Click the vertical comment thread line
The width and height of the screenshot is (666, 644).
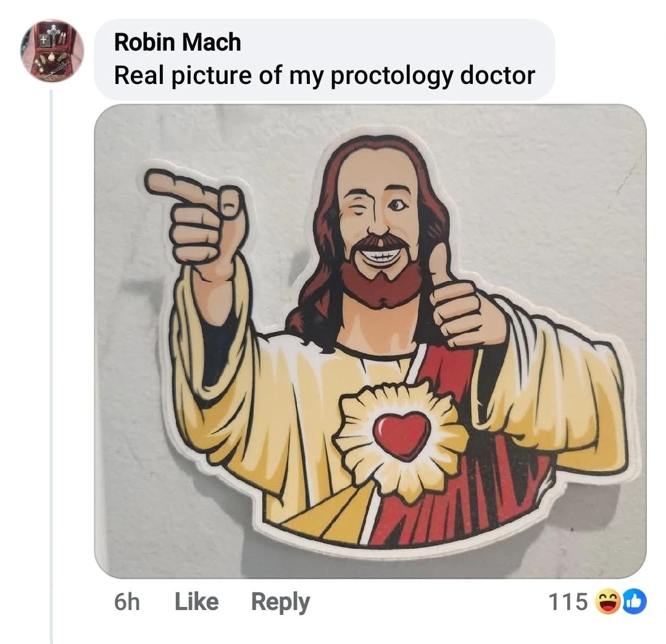tap(51, 370)
